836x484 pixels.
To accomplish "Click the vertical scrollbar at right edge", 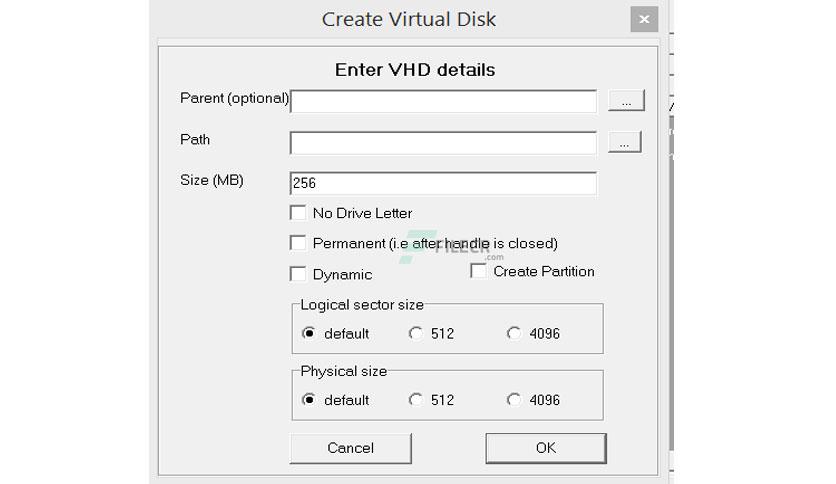I will pyautogui.click(x=672, y=283).
